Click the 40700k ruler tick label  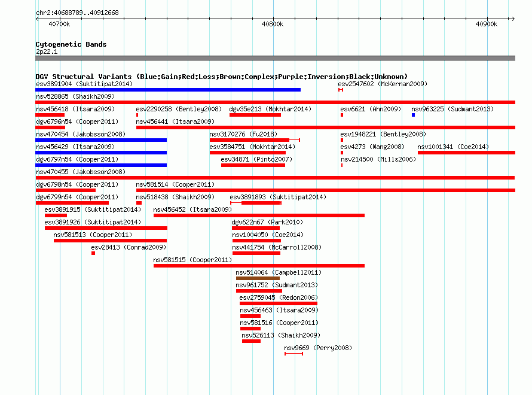[59, 24]
